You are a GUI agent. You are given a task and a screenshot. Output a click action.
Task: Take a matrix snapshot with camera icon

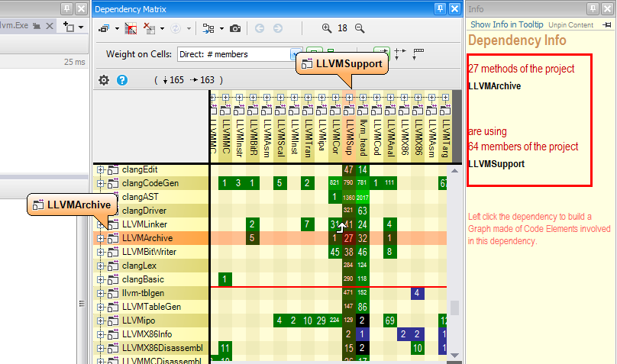point(235,28)
